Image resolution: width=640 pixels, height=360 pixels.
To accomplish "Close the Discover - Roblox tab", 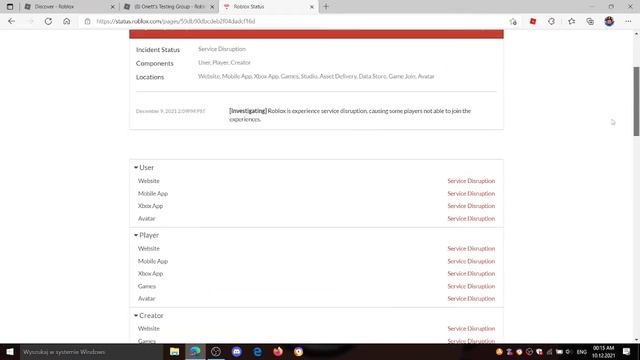I will coord(113,7).
